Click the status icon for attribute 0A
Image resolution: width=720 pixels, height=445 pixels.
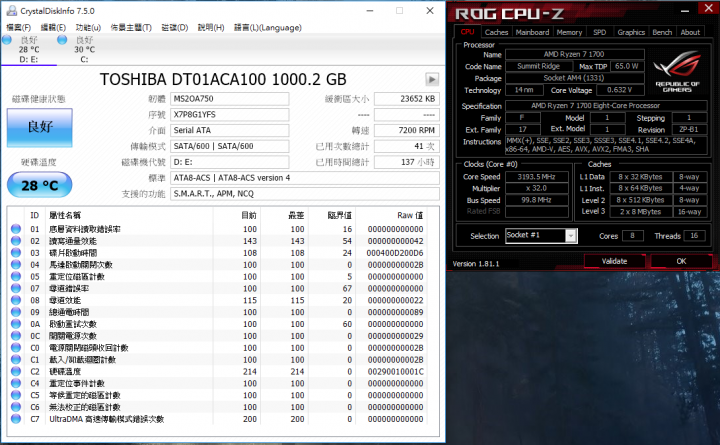(x=16, y=324)
